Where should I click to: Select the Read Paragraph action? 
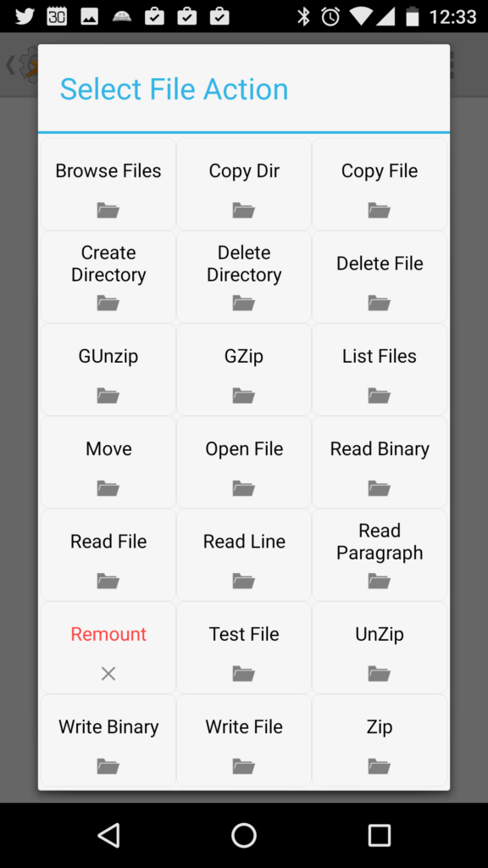380,554
